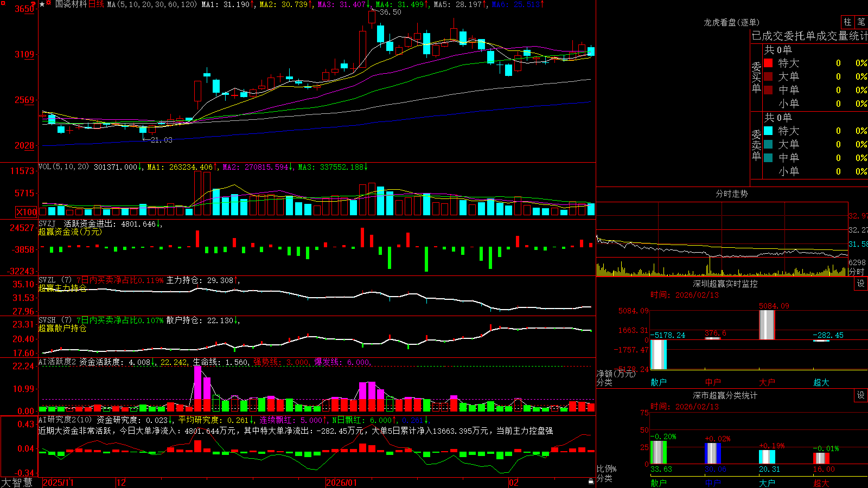
Task: Click the 超赢资金流(万元) label
Action: (x=70, y=232)
